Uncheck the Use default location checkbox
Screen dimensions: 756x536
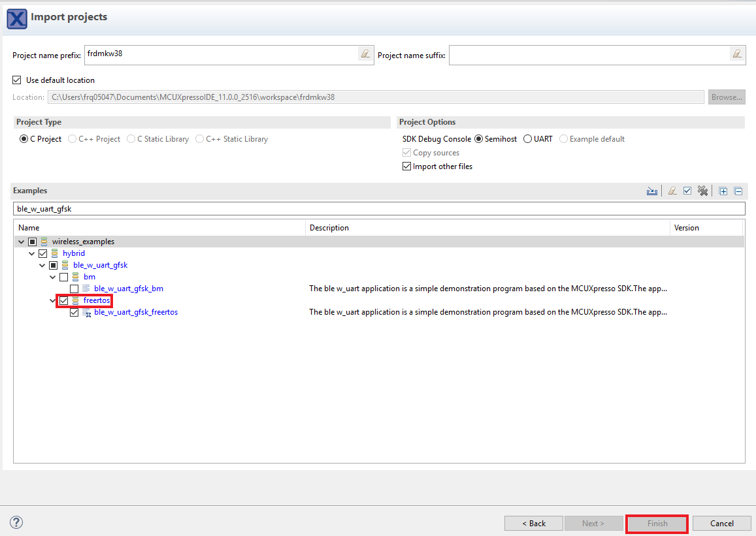click(17, 80)
